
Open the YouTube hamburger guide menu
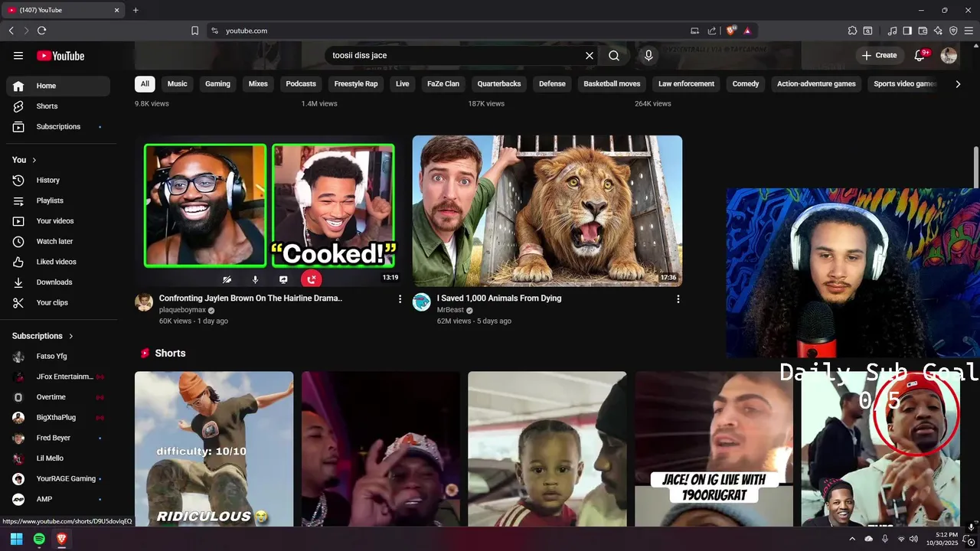coord(18,56)
